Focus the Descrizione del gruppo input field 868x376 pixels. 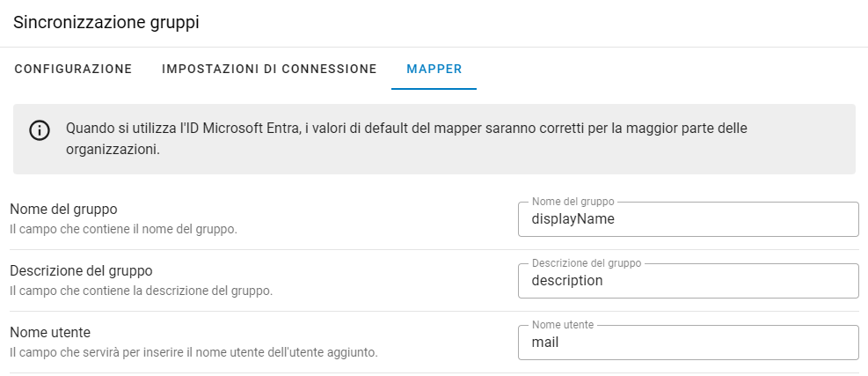688,282
